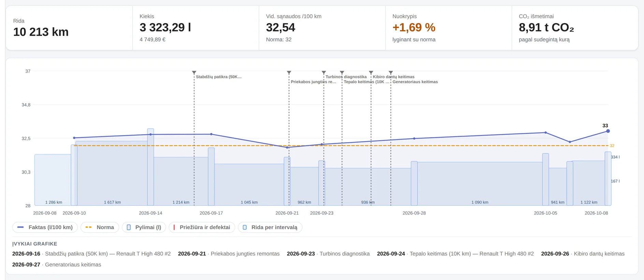Viewport: 644px width, 280px height.
Task: Open the CO₂ išmetimai 8,91 t card
Action: coord(575,28)
